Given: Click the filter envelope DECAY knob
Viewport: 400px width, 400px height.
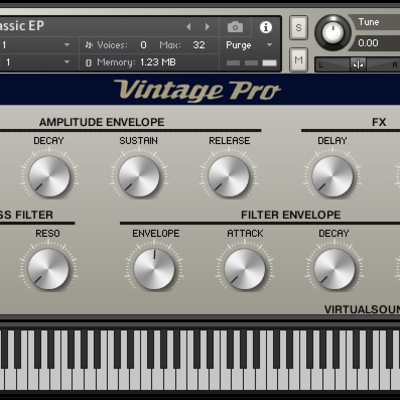Looking at the screenshot, I should [x=334, y=269].
